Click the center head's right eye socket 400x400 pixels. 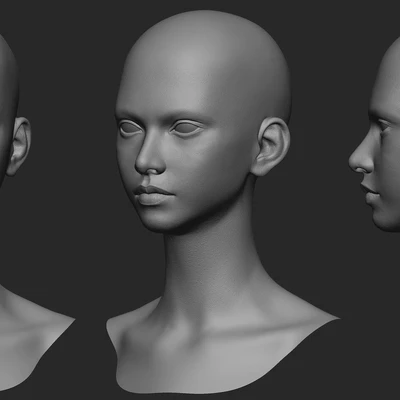(186, 128)
